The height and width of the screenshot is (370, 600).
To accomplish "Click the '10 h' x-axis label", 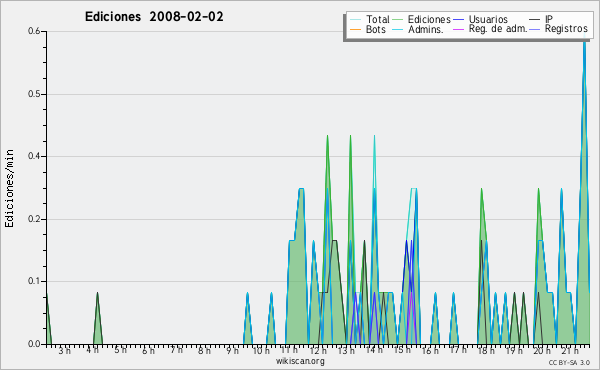I will coord(261,350).
